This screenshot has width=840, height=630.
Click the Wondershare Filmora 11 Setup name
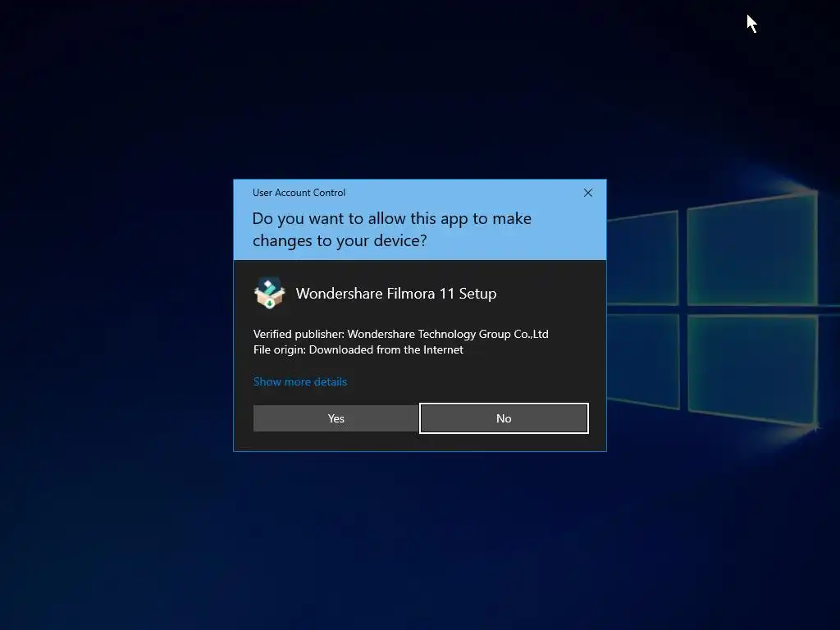pyautogui.click(x=396, y=294)
